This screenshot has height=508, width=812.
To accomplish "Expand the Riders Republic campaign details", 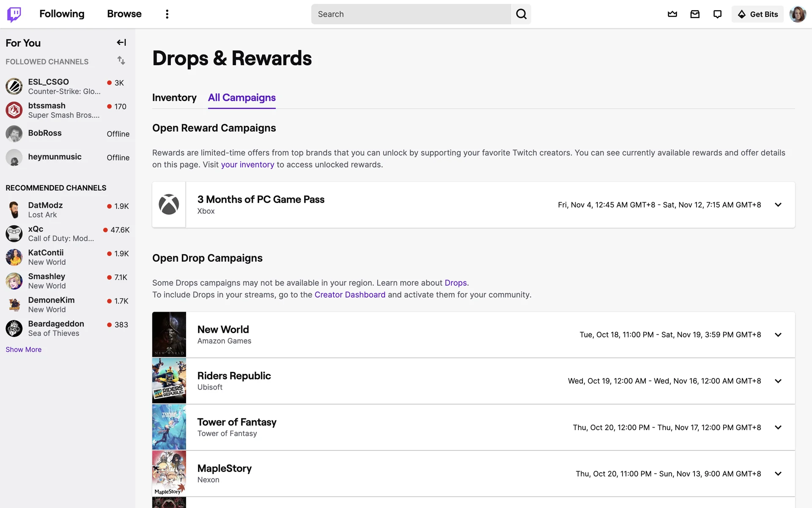I will (778, 381).
